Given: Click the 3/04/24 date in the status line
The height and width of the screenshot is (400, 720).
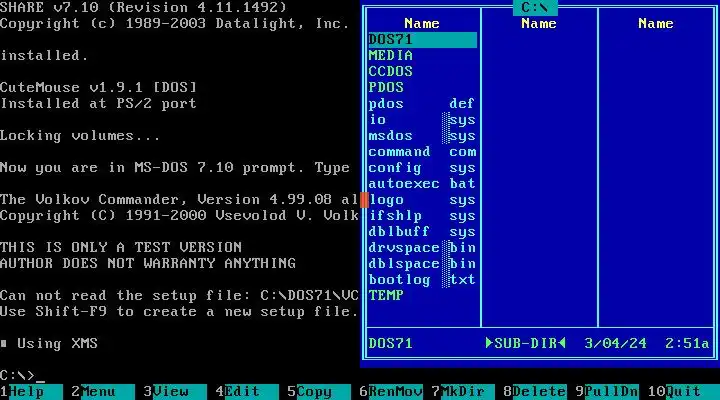Looking at the screenshot, I should tap(616, 344).
